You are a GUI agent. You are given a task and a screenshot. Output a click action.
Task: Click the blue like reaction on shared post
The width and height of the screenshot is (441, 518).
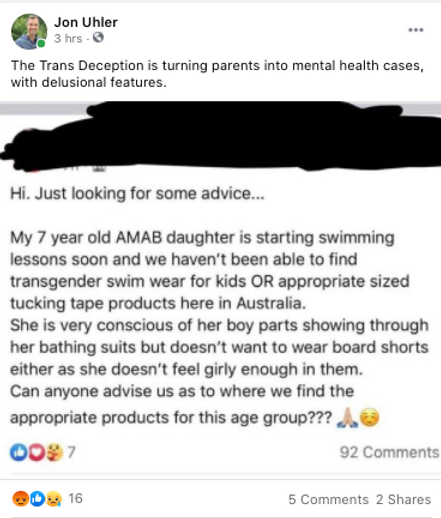tap(18, 452)
